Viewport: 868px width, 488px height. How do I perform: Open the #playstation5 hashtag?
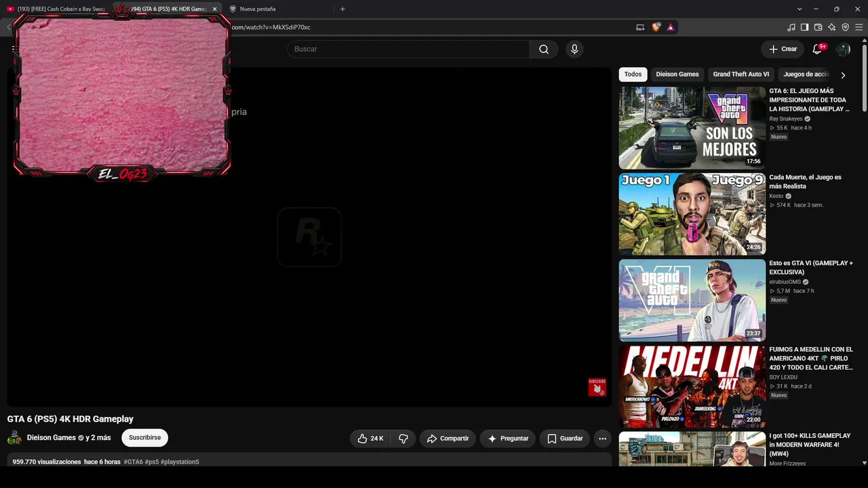point(180,462)
